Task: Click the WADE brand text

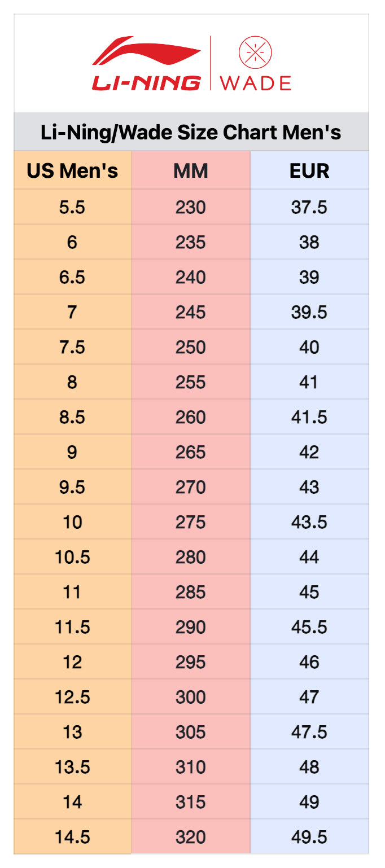Action: coord(255,84)
